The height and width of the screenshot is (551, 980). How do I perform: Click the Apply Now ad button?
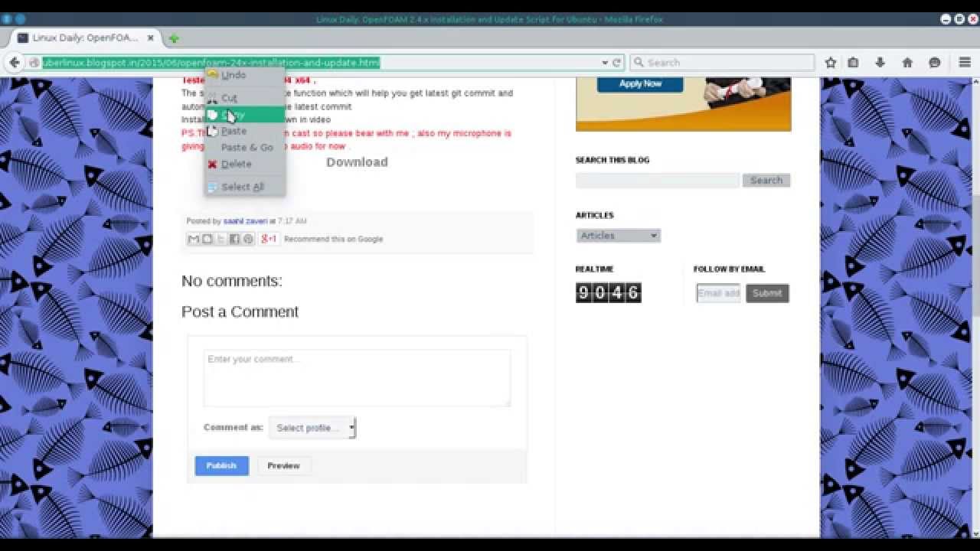(640, 84)
